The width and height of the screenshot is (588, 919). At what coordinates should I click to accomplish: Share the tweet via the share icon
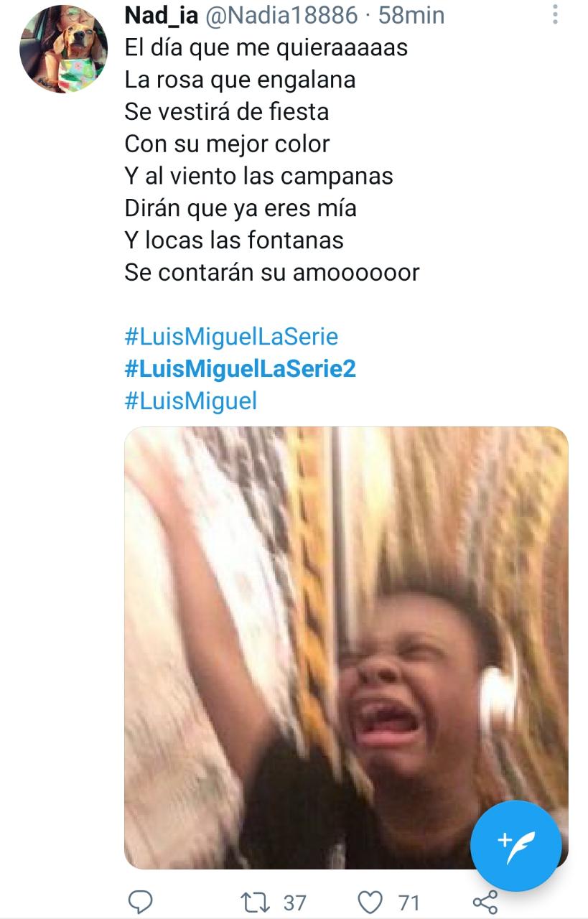tap(485, 902)
